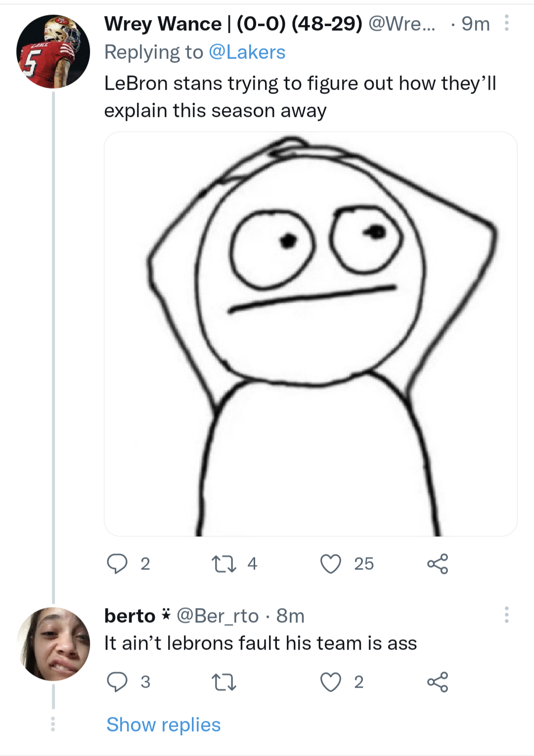The width and height of the screenshot is (534, 756).
Task: Share Wrey Wance's tweet
Action: click(x=438, y=564)
